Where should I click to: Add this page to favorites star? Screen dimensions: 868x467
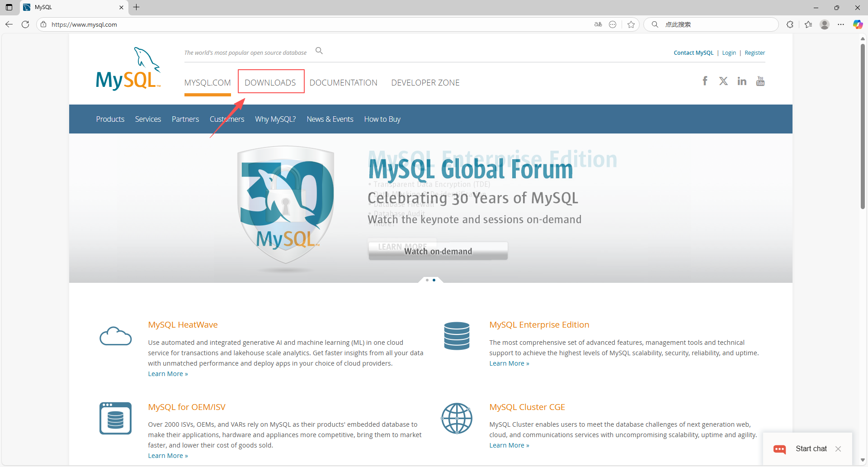pos(631,24)
